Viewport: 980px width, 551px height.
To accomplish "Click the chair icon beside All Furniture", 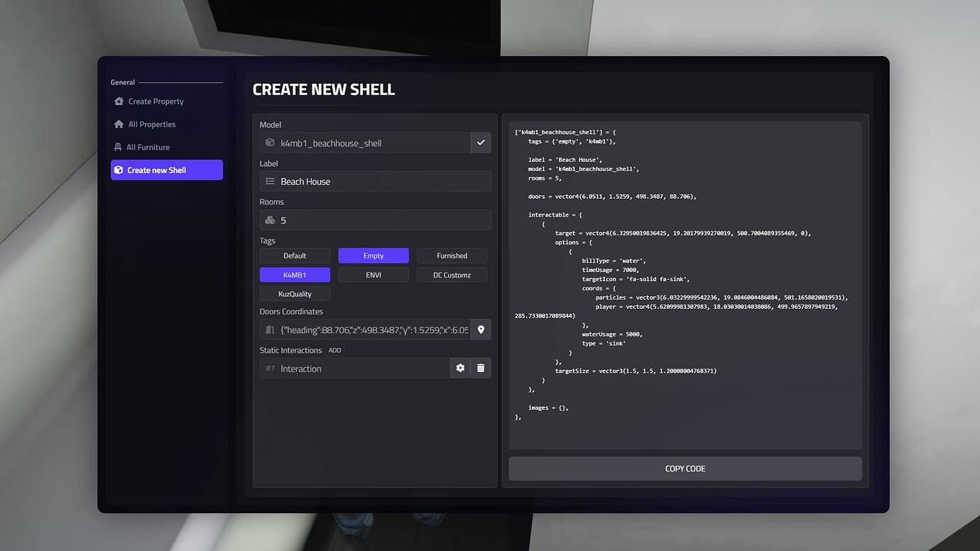I will (118, 147).
